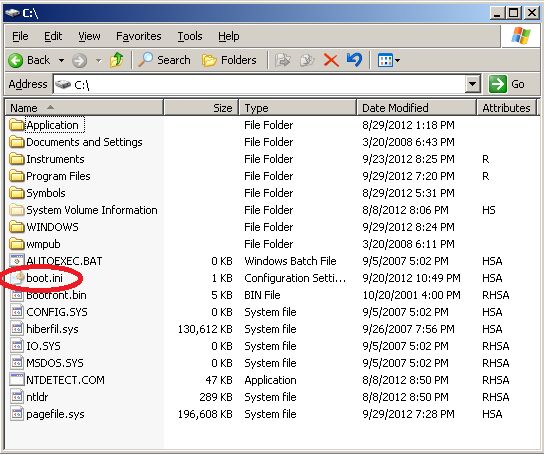Sort by Date Modified column header

click(x=416, y=108)
